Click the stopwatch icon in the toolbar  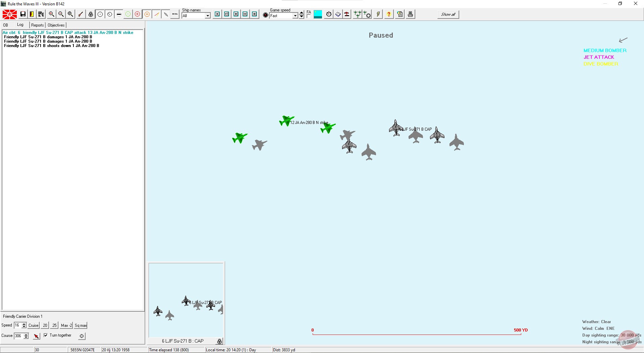click(329, 14)
